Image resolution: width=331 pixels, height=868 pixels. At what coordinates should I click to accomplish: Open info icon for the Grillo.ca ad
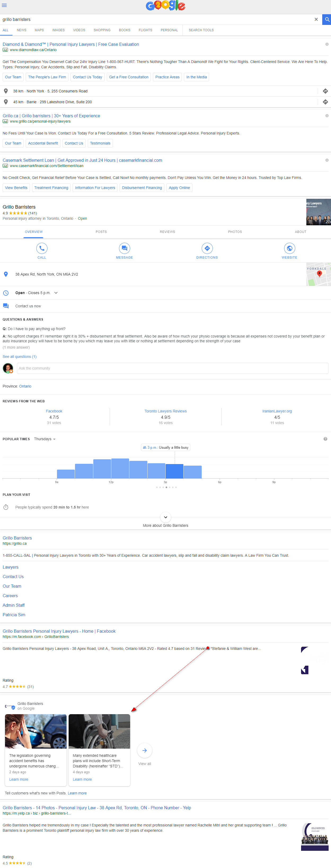(326, 116)
